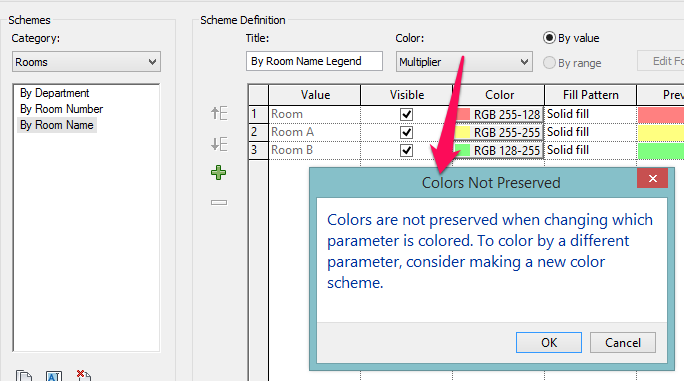Select By Room Name scheme
Viewport: 684px width, 381px height.
click(57, 125)
